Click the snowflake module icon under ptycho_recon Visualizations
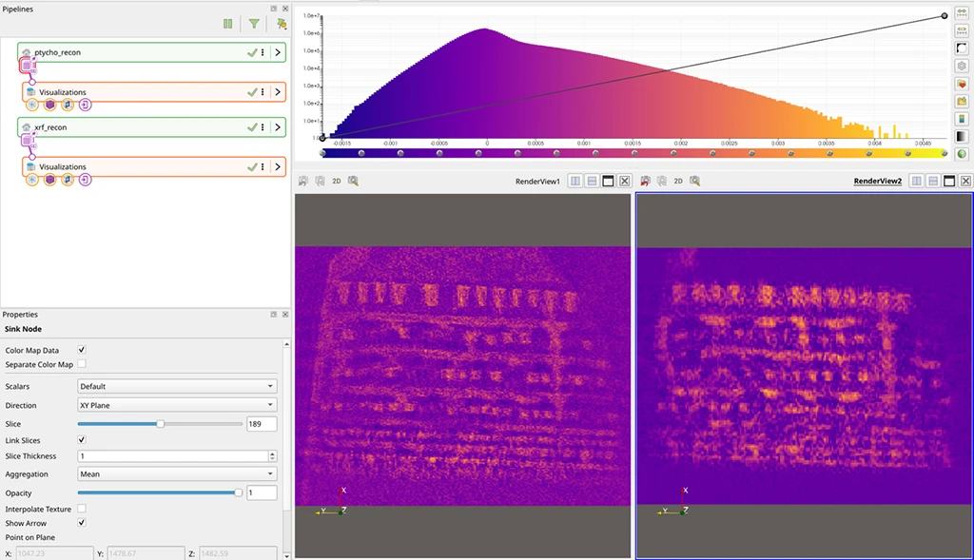 point(31,105)
